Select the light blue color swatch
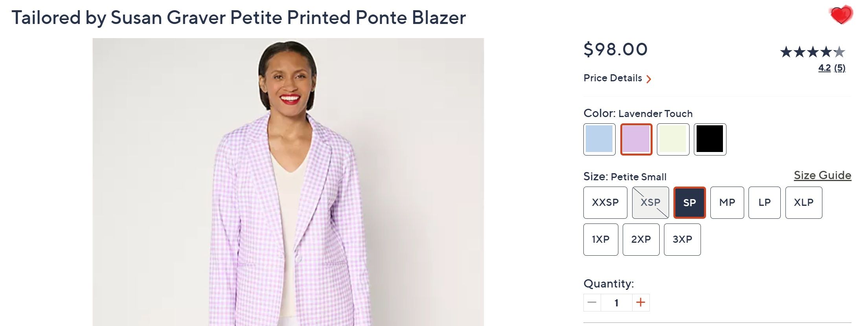 click(x=599, y=139)
